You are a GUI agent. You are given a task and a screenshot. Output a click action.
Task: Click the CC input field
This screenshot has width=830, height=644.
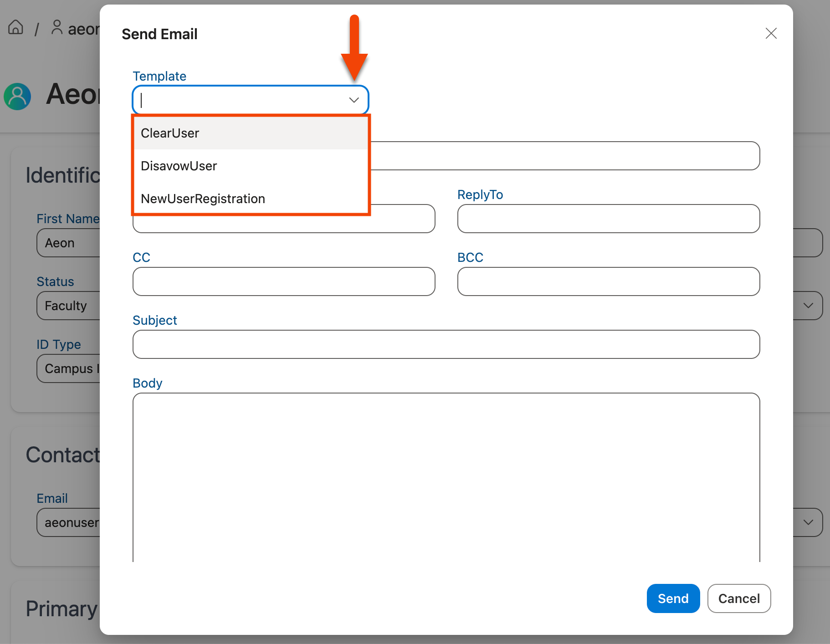click(x=283, y=281)
